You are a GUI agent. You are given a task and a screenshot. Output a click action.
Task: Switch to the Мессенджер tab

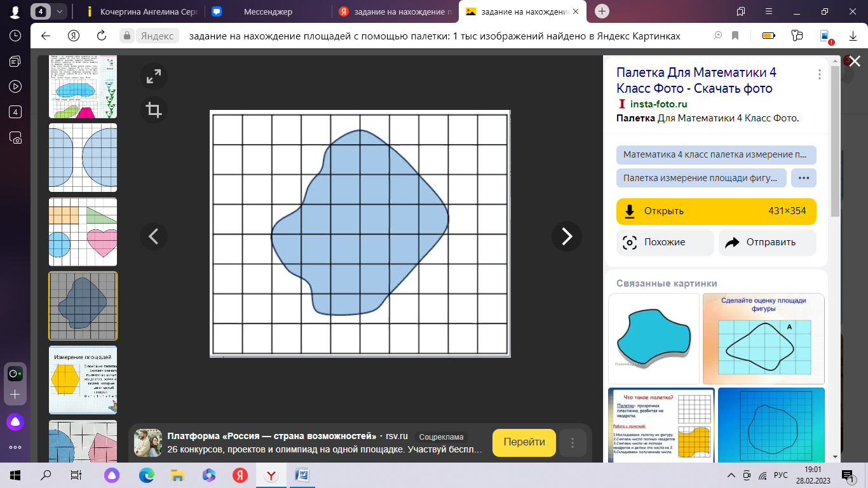268,11
